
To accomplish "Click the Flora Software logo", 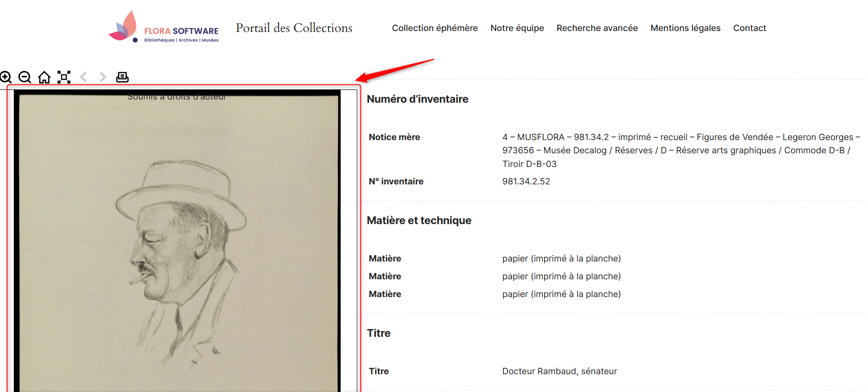I will pyautogui.click(x=164, y=27).
